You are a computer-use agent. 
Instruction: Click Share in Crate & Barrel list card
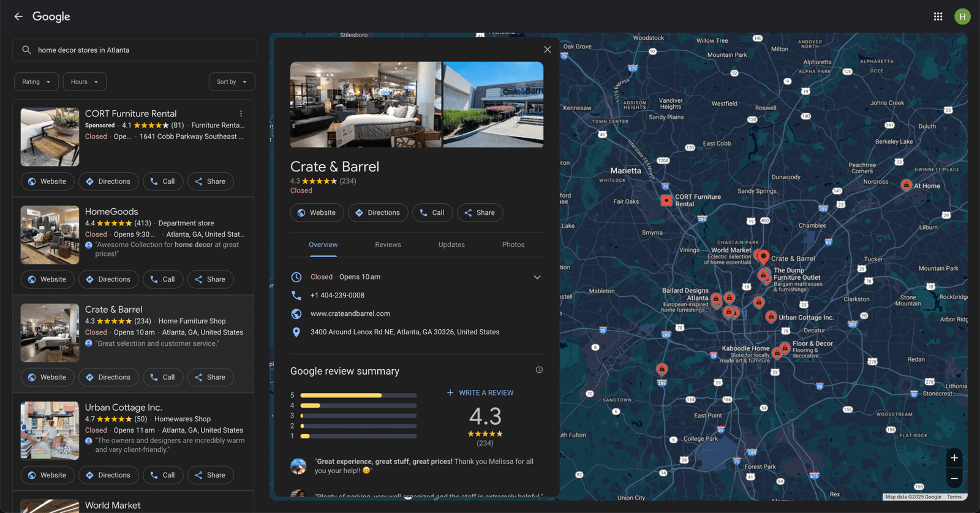click(210, 377)
